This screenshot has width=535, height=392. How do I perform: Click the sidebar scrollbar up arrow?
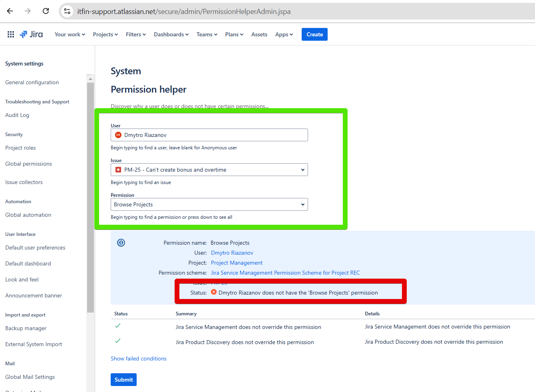(90, 79)
